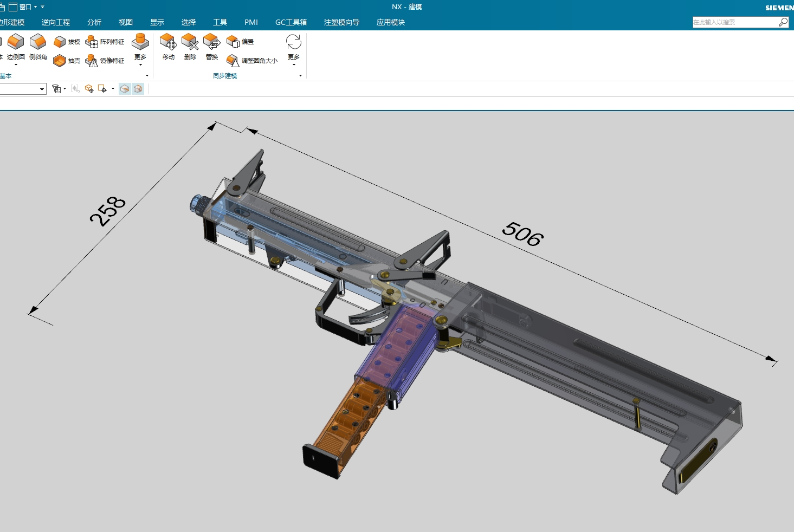794x532 pixels.
Task: Click the 拔模 (Draft) tool icon
Action: [60, 42]
